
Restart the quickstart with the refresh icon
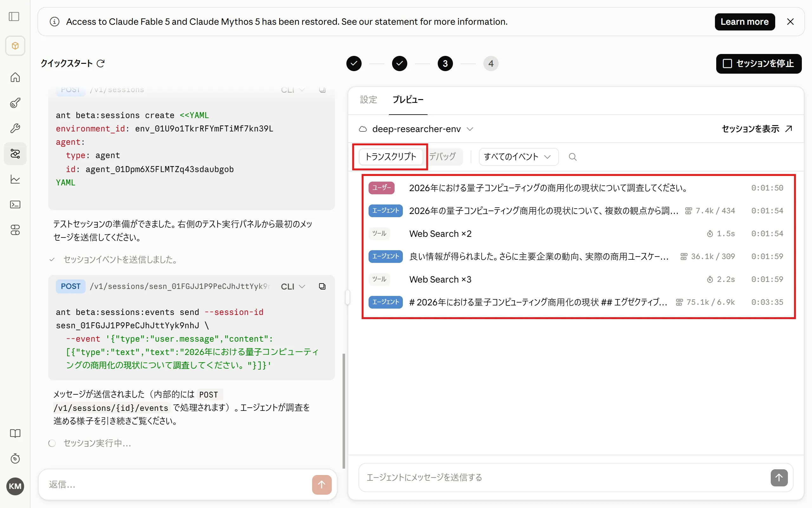pos(101,63)
